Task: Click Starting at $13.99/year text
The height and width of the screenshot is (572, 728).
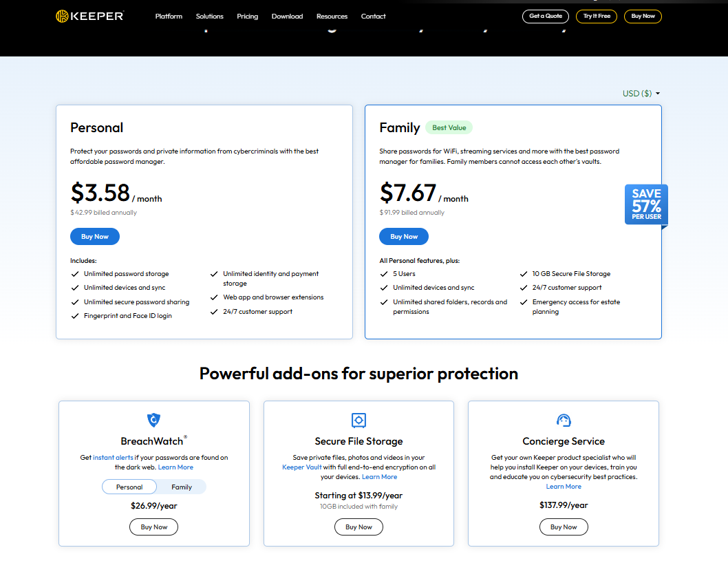Action: point(358,496)
